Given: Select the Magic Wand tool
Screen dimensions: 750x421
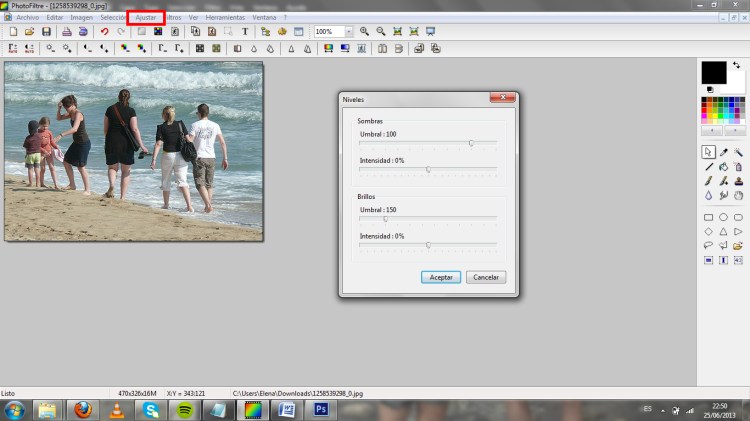Looking at the screenshot, I should coord(738,153).
